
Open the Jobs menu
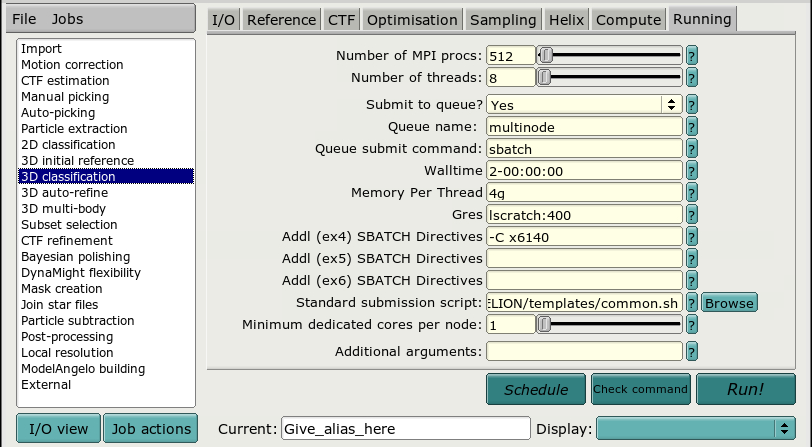pos(67,19)
